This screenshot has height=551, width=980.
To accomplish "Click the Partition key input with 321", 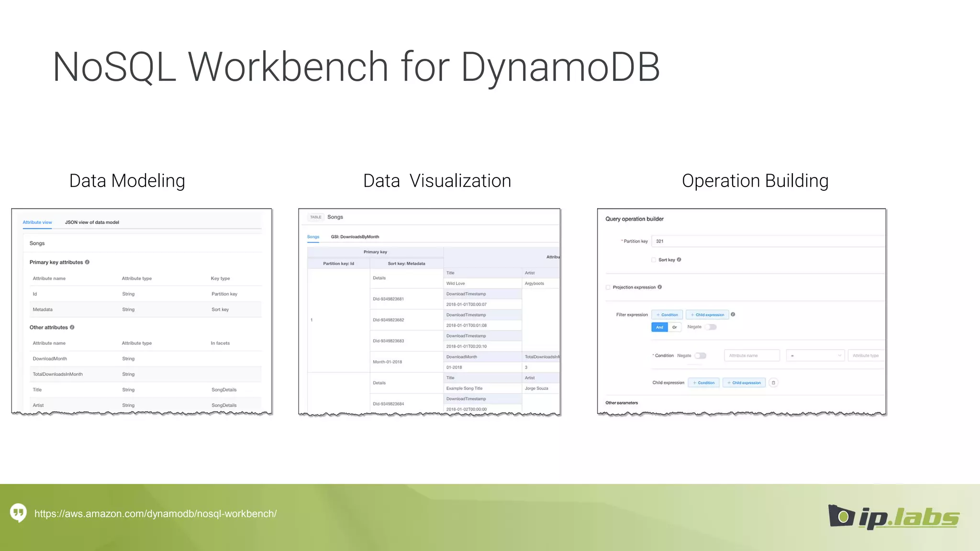I will (x=768, y=241).
